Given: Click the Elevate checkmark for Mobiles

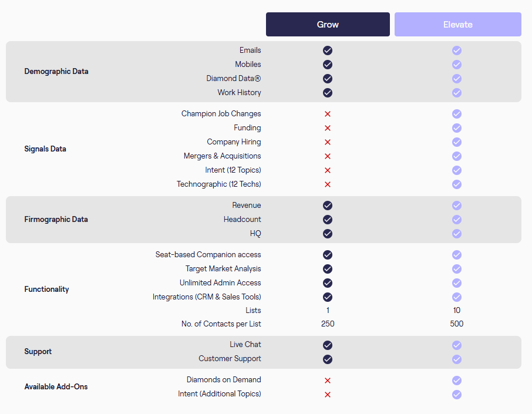Looking at the screenshot, I should pos(457,65).
